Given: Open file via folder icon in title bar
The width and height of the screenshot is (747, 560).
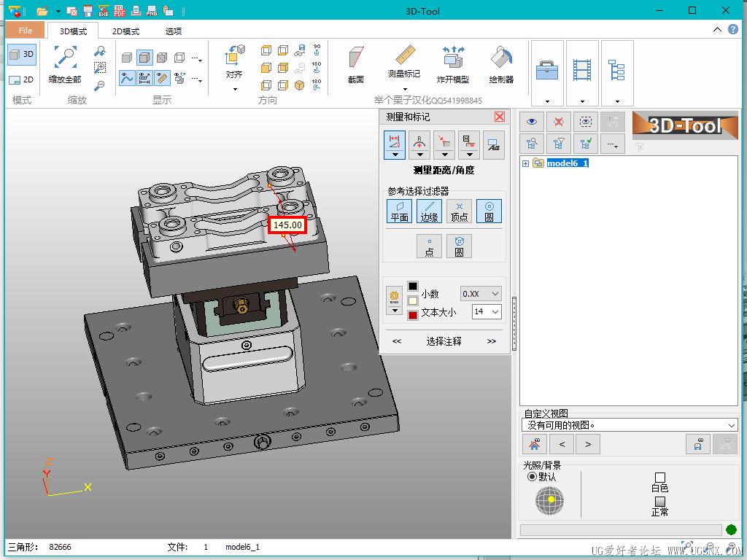Looking at the screenshot, I should pyautogui.click(x=42, y=11).
